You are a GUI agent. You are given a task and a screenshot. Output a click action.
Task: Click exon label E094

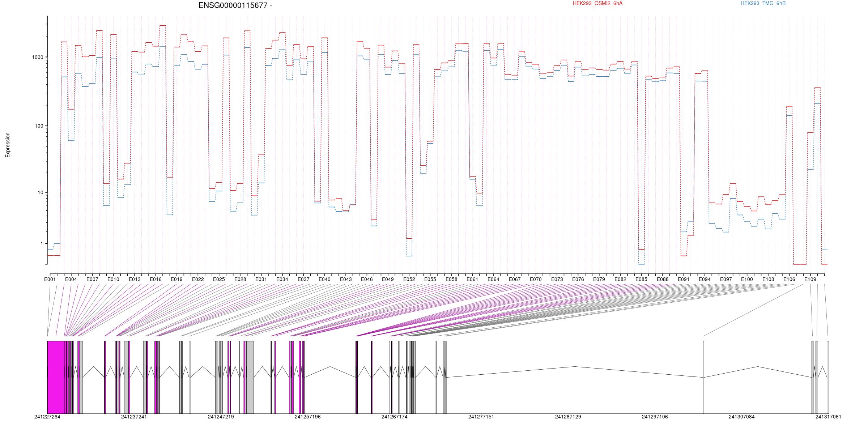point(705,280)
